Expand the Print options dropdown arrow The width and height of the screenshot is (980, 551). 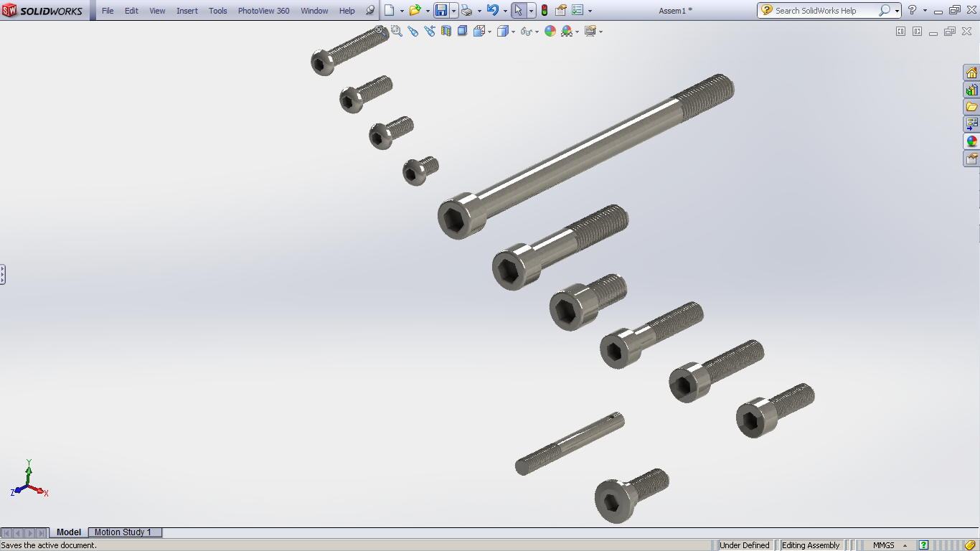pos(479,11)
